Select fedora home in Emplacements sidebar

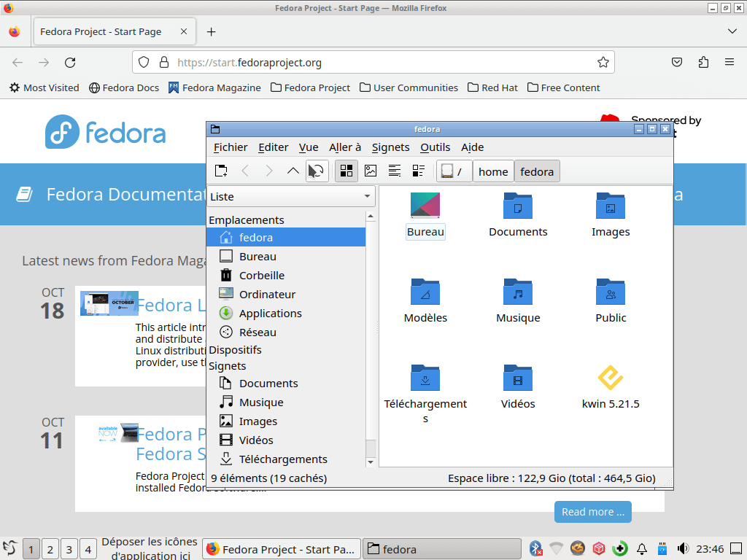coord(286,237)
